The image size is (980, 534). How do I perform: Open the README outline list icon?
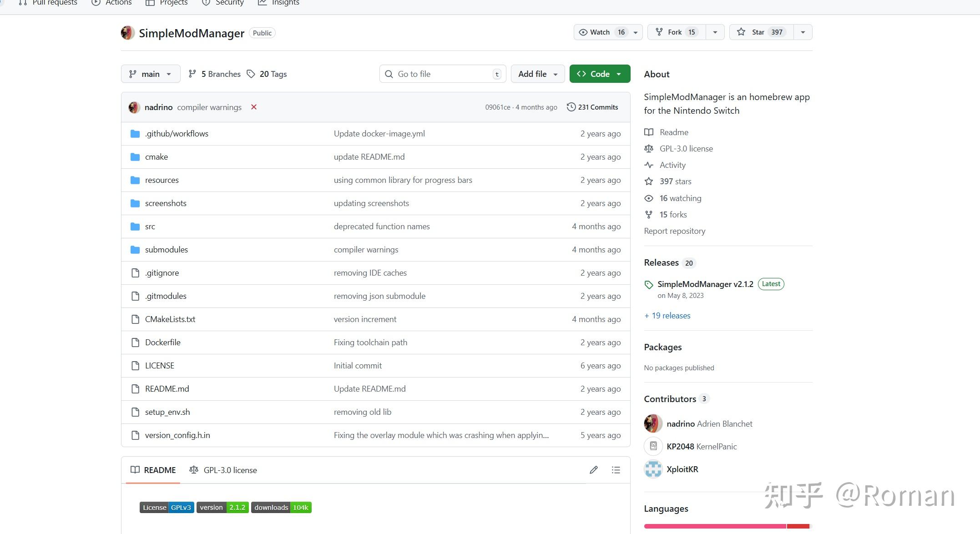pyautogui.click(x=616, y=470)
